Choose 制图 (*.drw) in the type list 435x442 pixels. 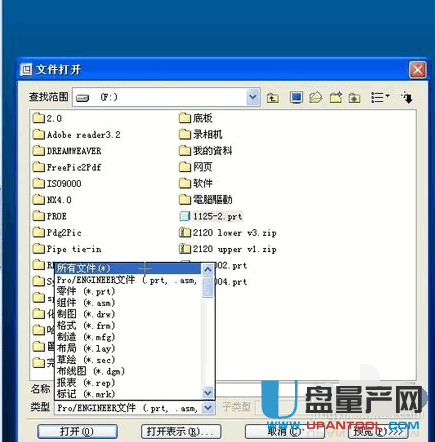click(x=128, y=314)
